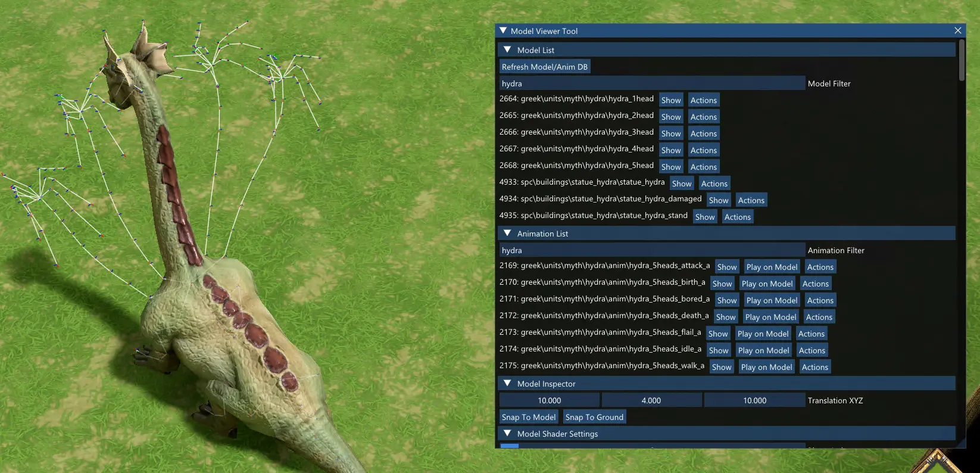Click Snap To Ground button
This screenshot has width=980, height=473.
[x=594, y=417]
